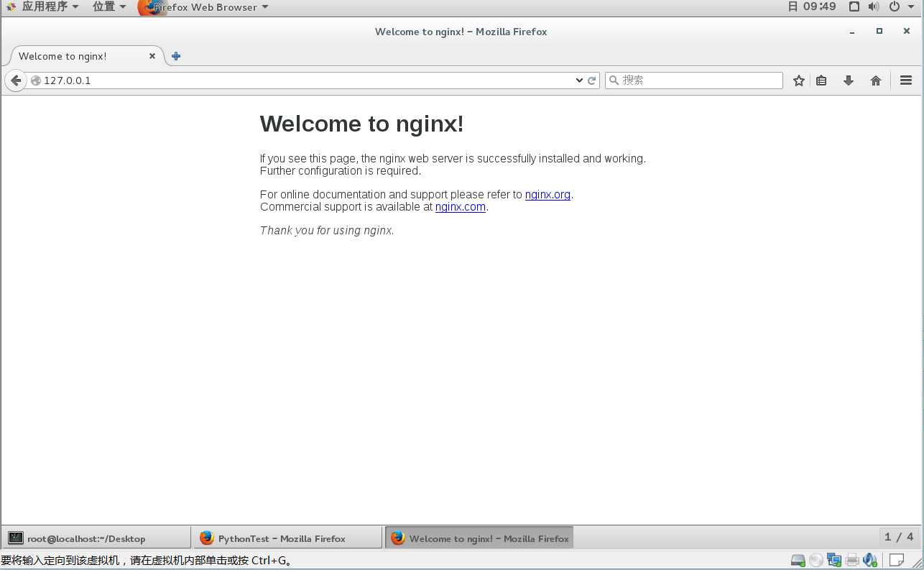The width and height of the screenshot is (924, 570).
Task: Switch to PythonTest - Mozilla Firefox window
Action: pos(287,538)
